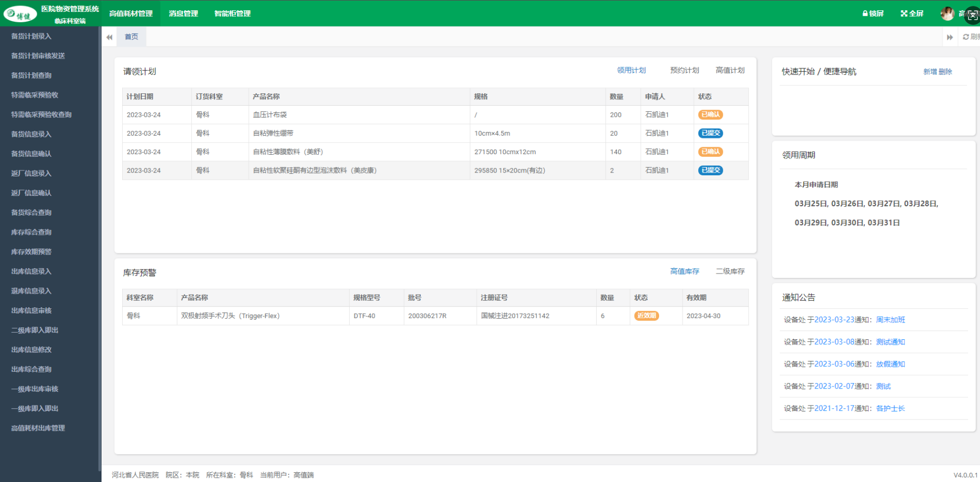
Task: Select the 领用计划 tab in 请领计划
Action: tap(631, 71)
